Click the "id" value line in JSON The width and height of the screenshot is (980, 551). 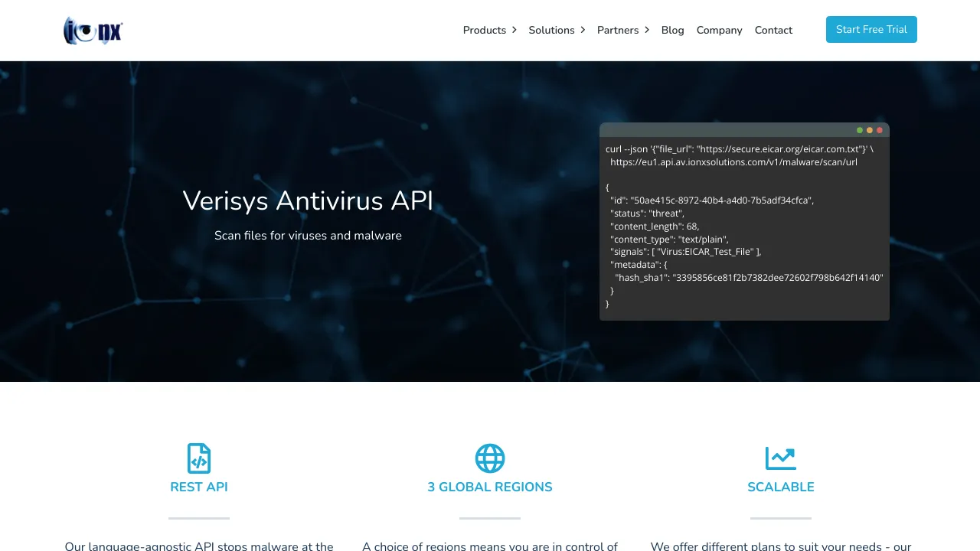712,201
